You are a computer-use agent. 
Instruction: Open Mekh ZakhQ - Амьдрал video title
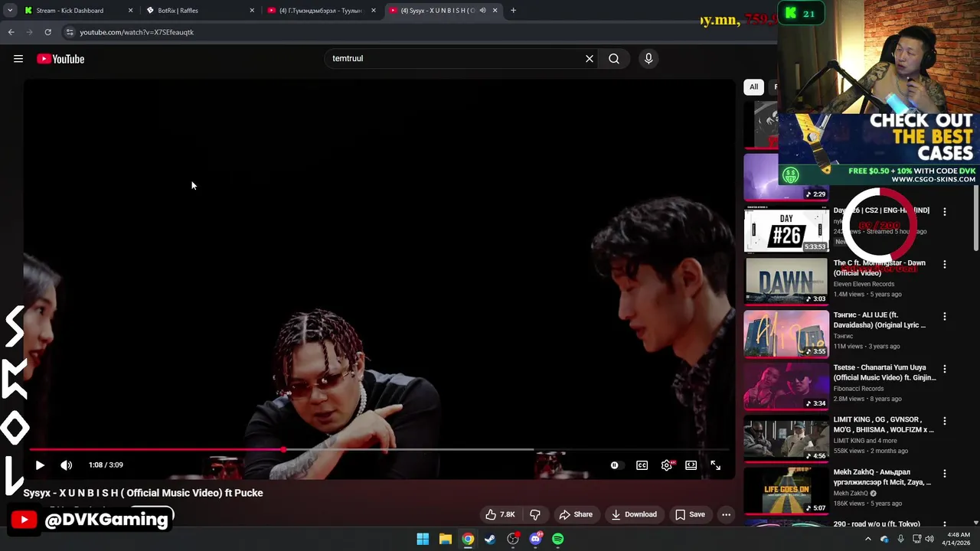click(x=882, y=478)
